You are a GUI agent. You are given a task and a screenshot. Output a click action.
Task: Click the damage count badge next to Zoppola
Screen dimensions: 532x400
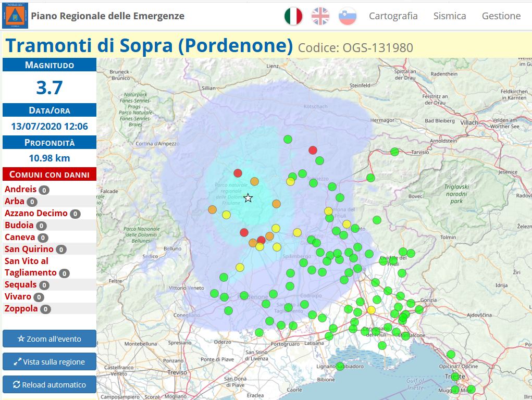click(x=46, y=308)
